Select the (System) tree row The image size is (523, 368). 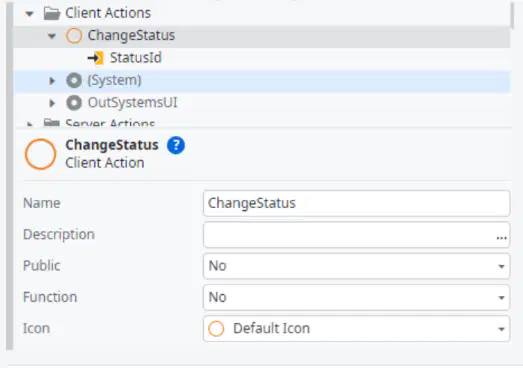tap(262, 81)
